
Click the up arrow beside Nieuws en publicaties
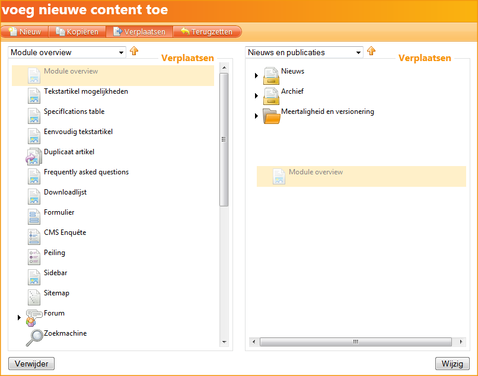pyautogui.click(x=371, y=51)
